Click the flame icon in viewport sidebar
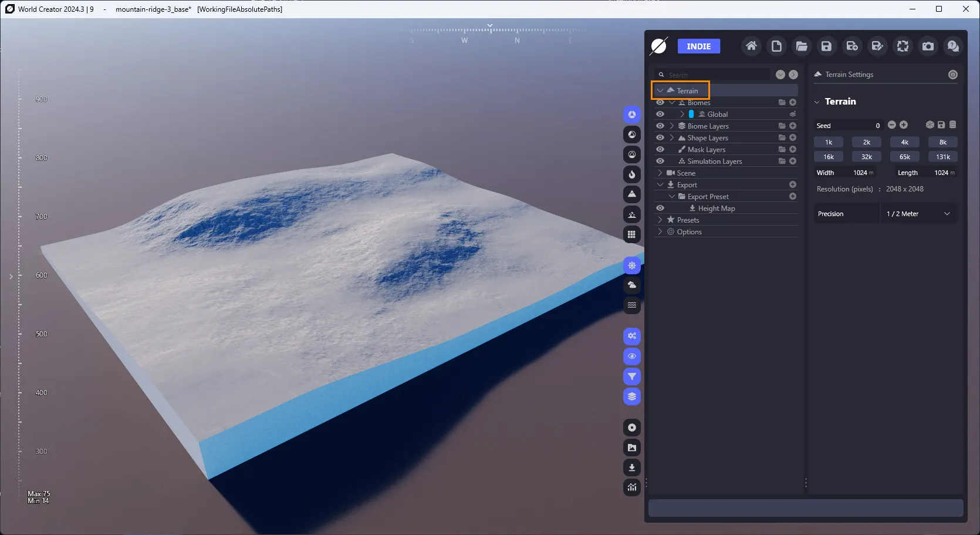Image resolution: width=980 pixels, height=535 pixels. tap(632, 174)
